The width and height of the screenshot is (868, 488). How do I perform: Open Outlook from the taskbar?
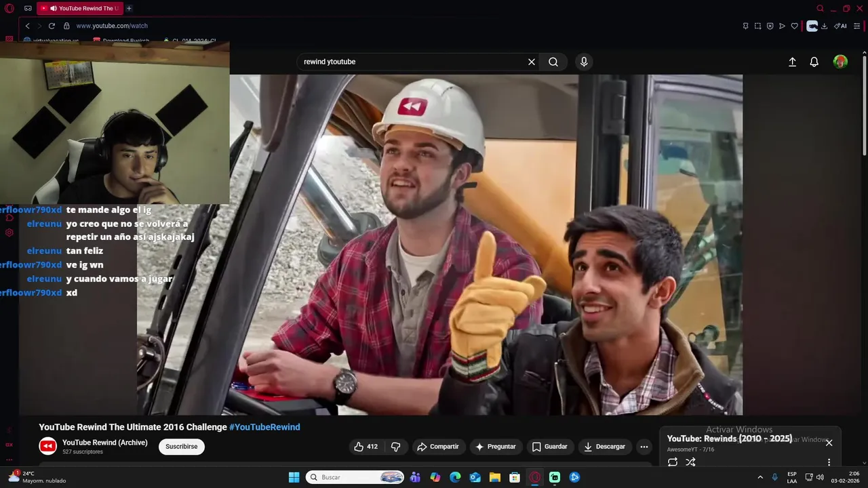click(x=475, y=477)
